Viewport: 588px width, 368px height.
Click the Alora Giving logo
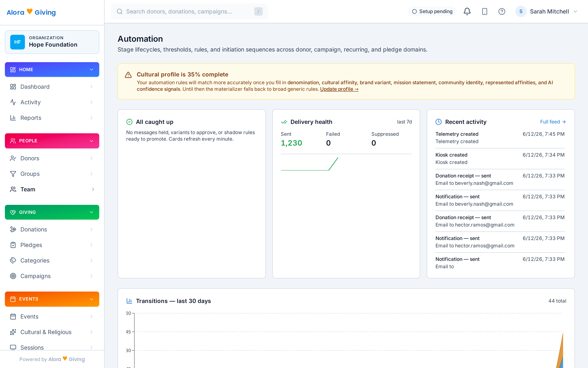click(31, 12)
